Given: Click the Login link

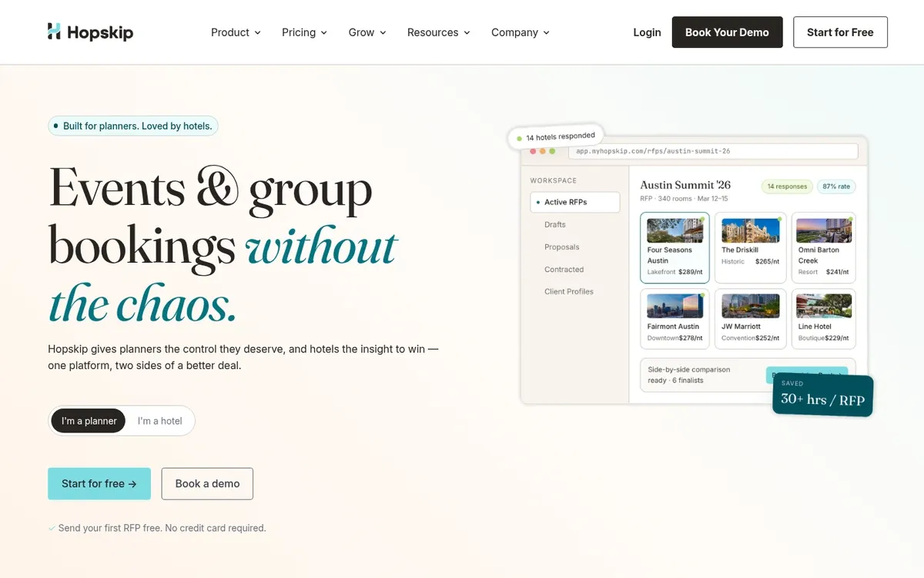Looking at the screenshot, I should tap(647, 32).
